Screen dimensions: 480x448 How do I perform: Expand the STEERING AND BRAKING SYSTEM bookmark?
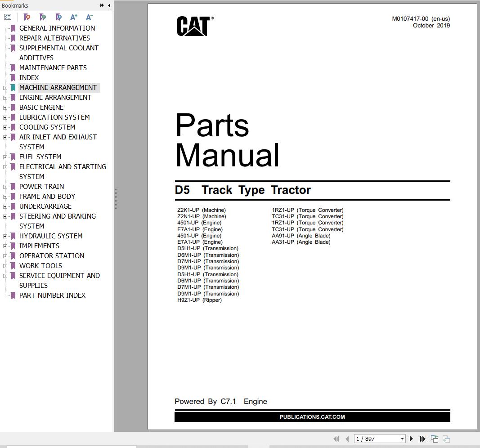pos(5,217)
